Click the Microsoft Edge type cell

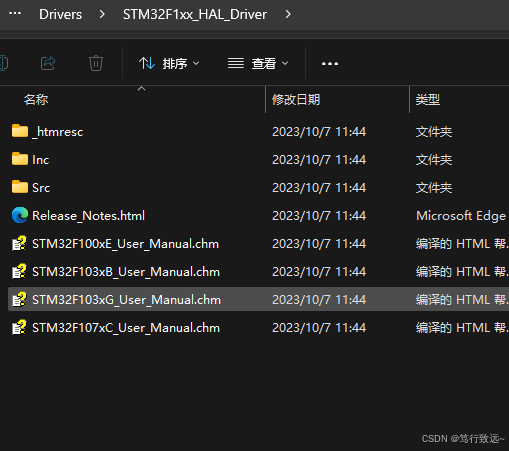click(461, 216)
